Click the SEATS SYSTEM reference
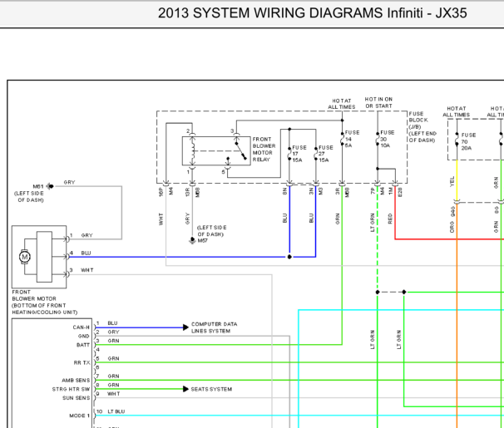504x428 pixels. [x=211, y=389]
